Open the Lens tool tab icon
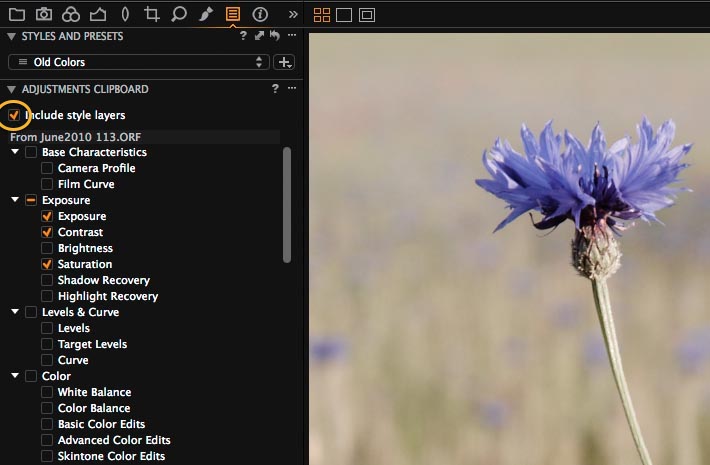The height and width of the screenshot is (465, 710). (125, 14)
